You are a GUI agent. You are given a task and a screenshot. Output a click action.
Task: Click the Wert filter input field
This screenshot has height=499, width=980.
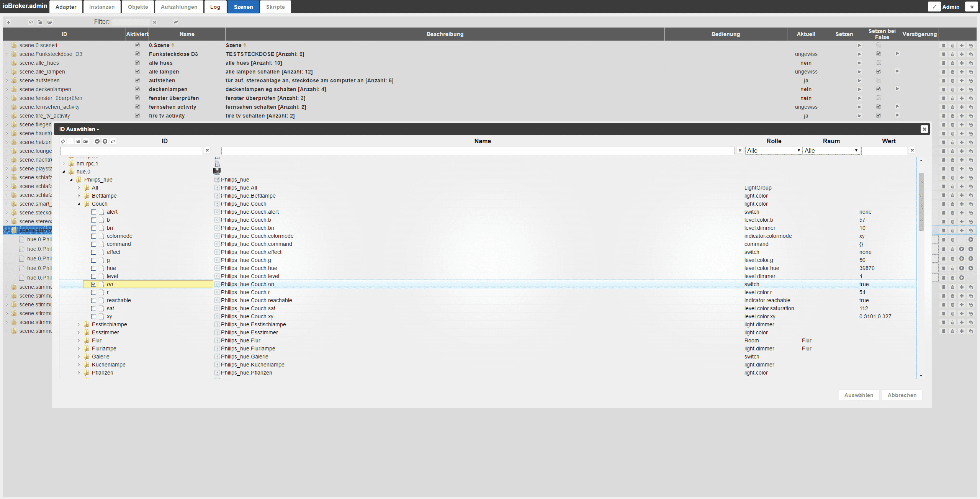pos(884,151)
